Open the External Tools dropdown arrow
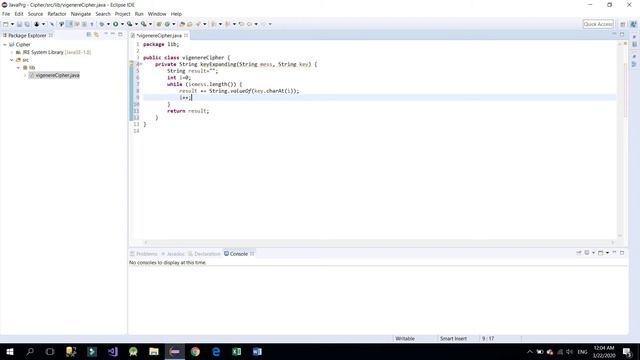640x360 pixels. tap(150, 24)
